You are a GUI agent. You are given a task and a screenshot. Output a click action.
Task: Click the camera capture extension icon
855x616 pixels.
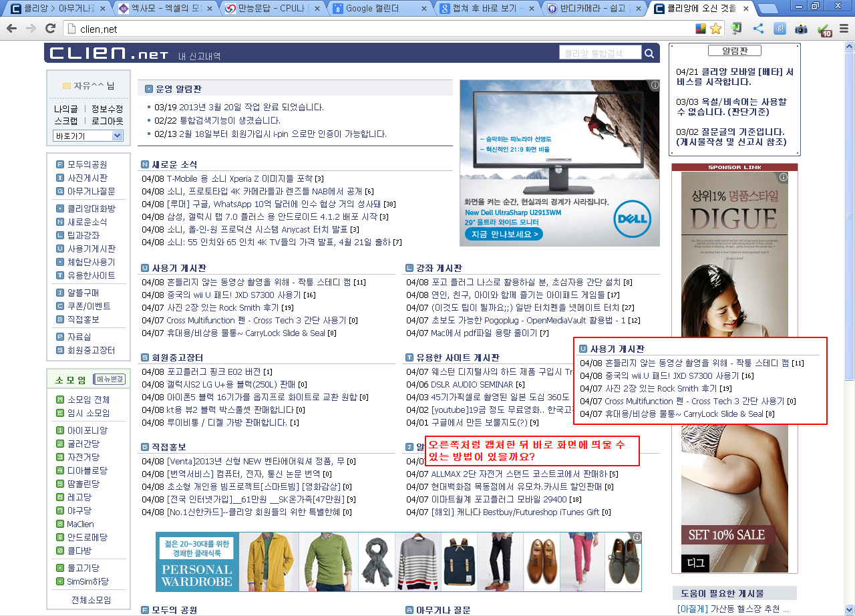click(801, 29)
